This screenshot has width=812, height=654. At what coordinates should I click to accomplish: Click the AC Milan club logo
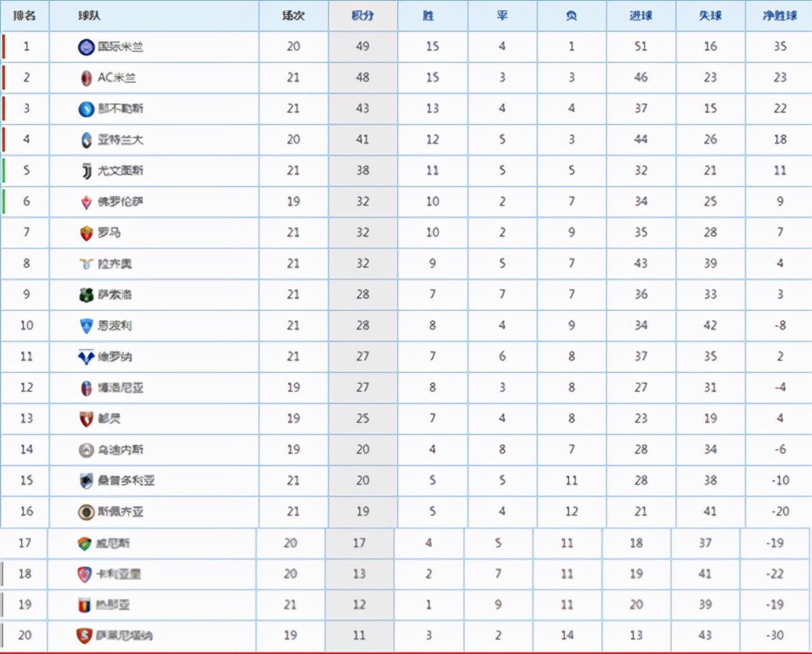click(86, 78)
